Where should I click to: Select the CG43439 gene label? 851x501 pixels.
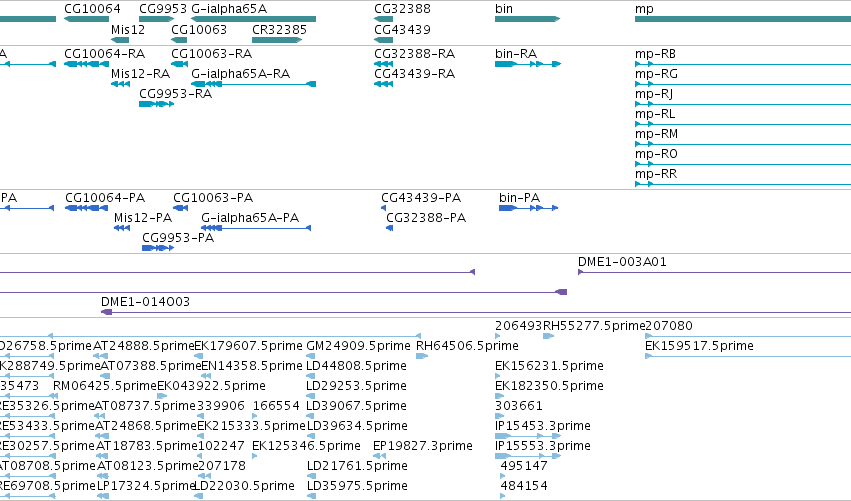coord(402,29)
